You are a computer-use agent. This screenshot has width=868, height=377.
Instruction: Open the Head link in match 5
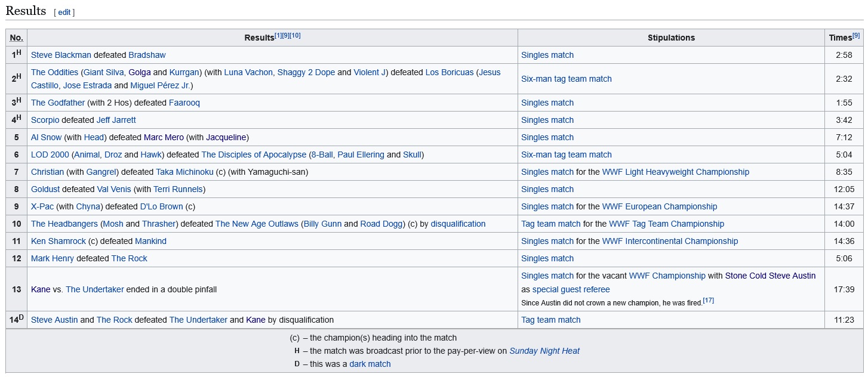pos(94,137)
